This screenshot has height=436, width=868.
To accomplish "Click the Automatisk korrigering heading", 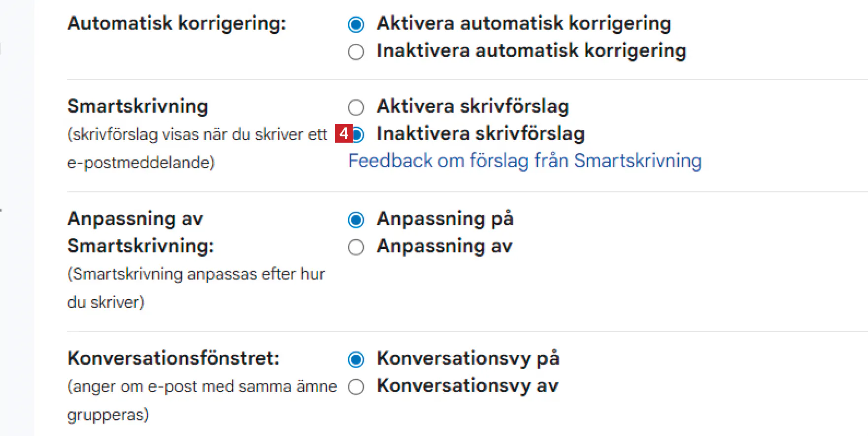I will 177,23.
